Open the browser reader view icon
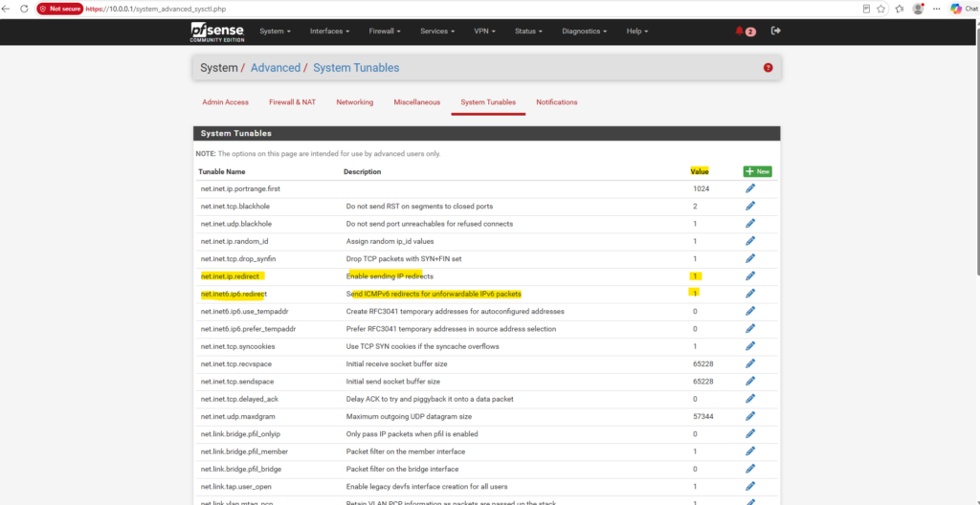 coord(865,9)
